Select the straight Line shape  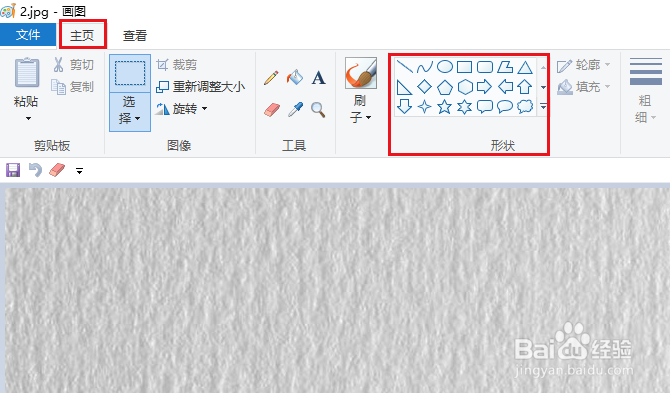click(x=404, y=67)
